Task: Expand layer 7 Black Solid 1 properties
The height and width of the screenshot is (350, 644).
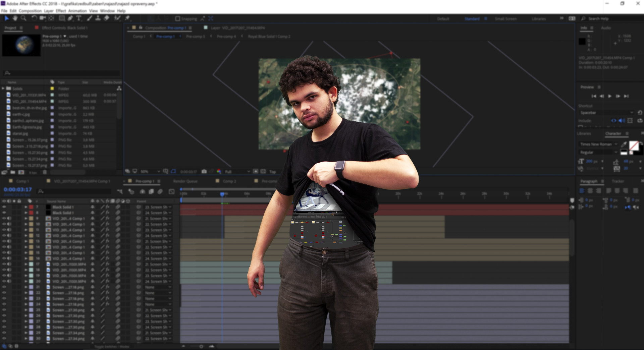Action: (26, 207)
